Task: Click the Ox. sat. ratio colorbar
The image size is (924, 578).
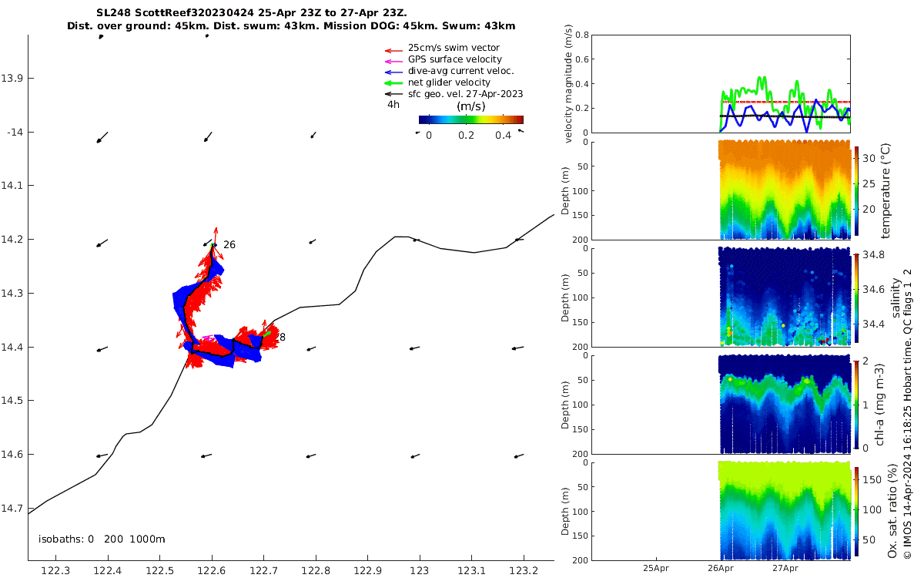Action: (856, 512)
